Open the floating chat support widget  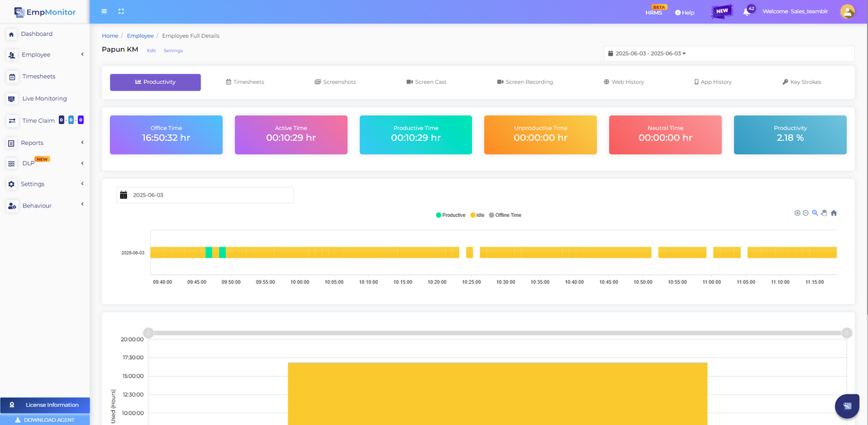[x=847, y=406]
